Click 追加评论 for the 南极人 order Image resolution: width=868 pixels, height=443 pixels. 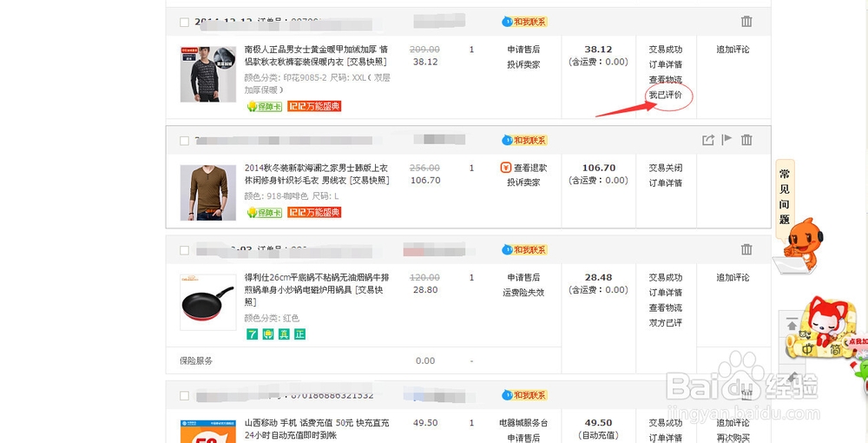point(733,50)
